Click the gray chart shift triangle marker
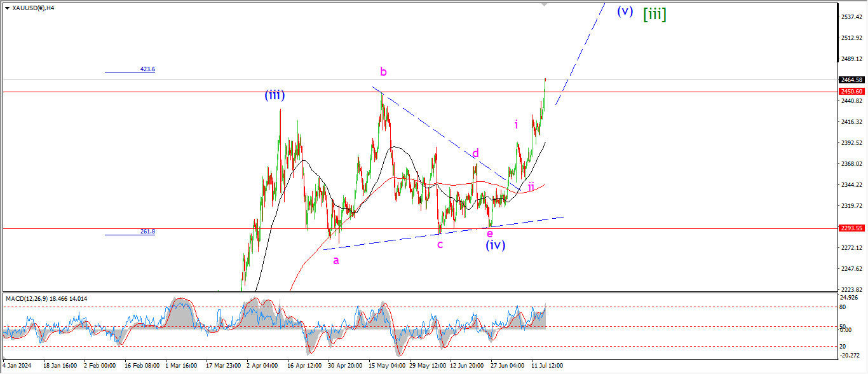Screen dimensions: 868x374 click(x=544, y=4)
